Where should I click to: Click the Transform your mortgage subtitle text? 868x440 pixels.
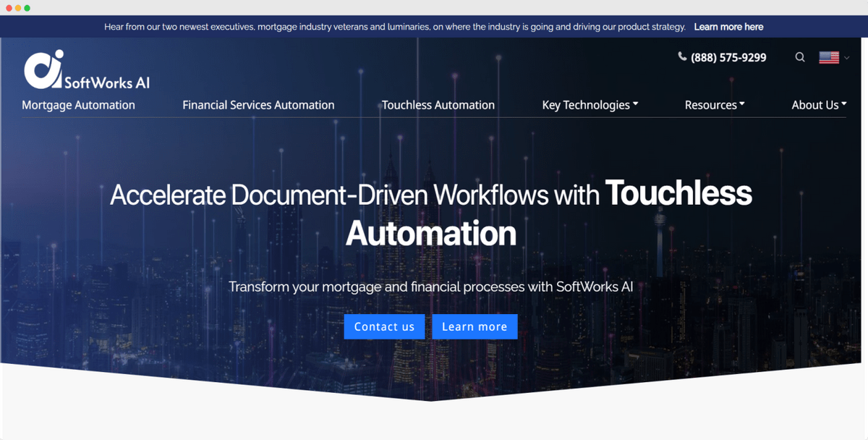tap(431, 287)
